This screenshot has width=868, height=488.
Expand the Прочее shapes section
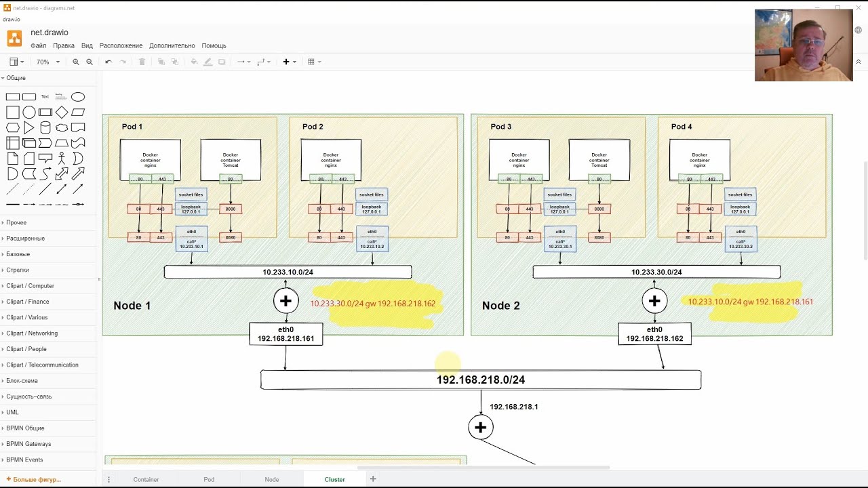coord(49,222)
